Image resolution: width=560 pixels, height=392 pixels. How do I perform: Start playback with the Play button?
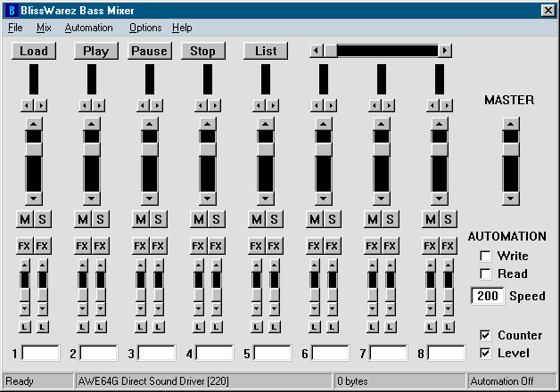[96, 51]
